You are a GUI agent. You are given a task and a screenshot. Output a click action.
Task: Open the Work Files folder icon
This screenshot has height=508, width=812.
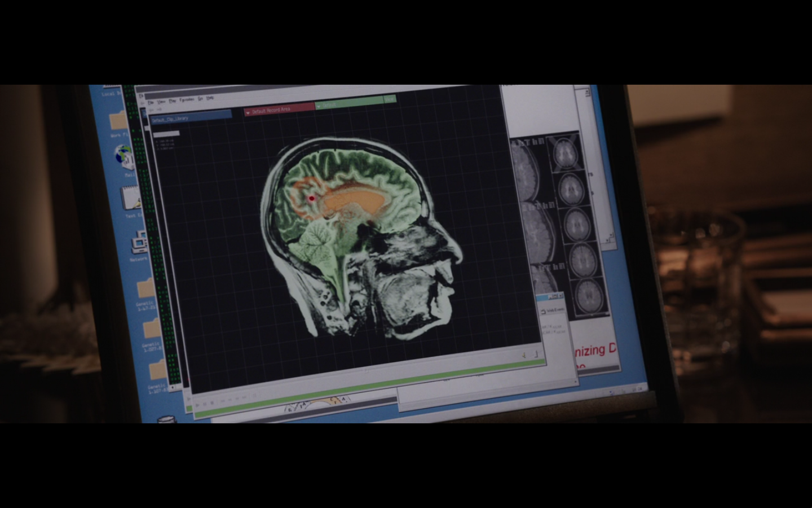(119, 121)
